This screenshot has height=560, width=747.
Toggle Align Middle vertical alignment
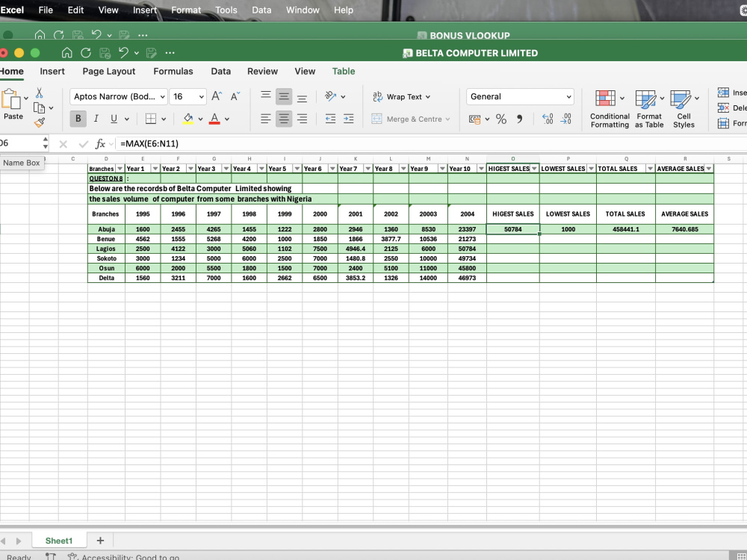(283, 96)
